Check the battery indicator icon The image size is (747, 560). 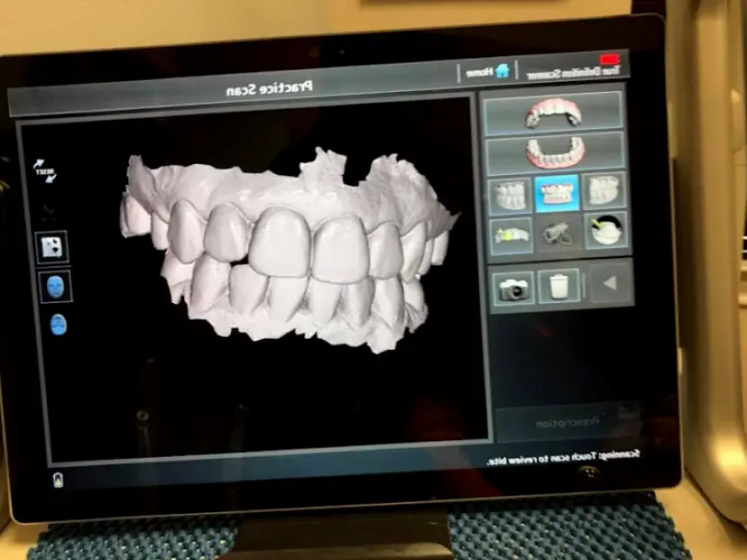pos(58,480)
